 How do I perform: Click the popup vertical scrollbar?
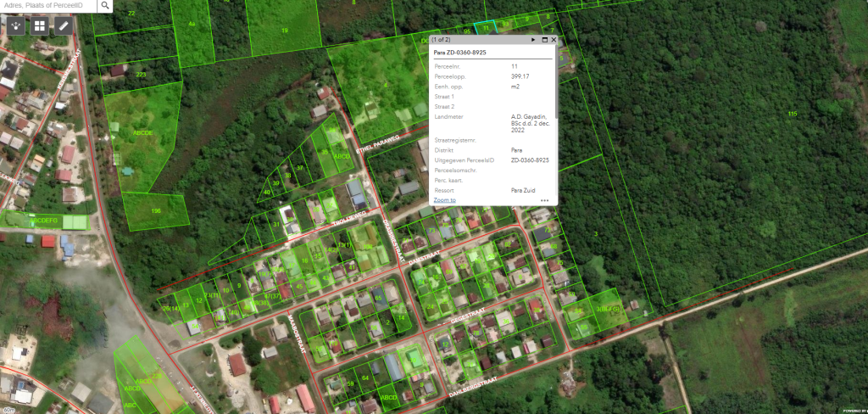[554, 119]
